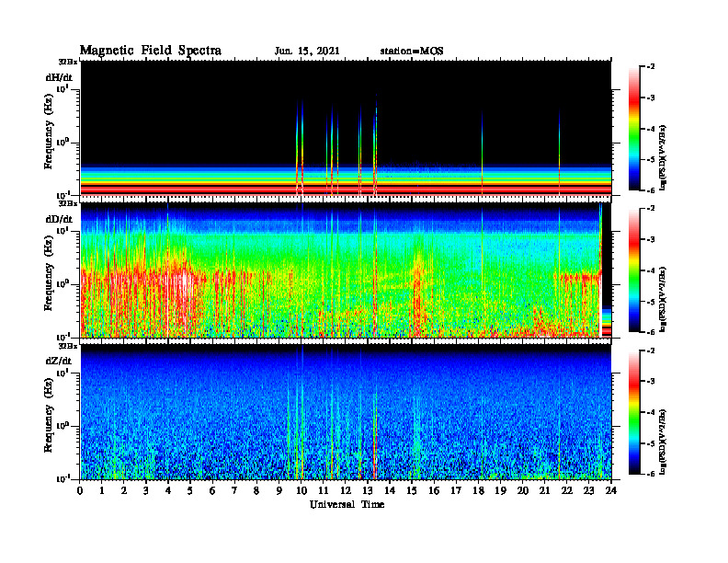Screen dimensions: 728x563
Task: Click the color bar beside dH/dt panel
Action: point(634,129)
